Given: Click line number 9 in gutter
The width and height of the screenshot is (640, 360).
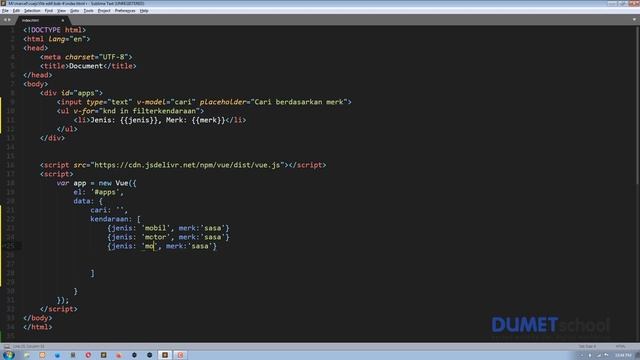Looking at the screenshot, I should [13, 102].
